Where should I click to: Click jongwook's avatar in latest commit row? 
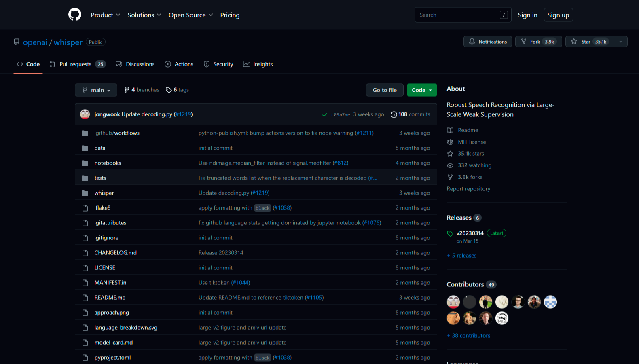85,114
